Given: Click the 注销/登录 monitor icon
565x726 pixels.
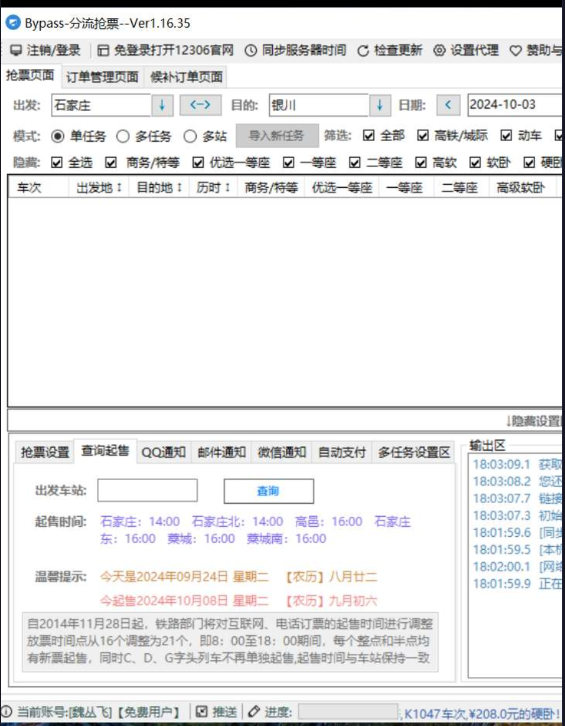Looking at the screenshot, I should tap(16, 50).
